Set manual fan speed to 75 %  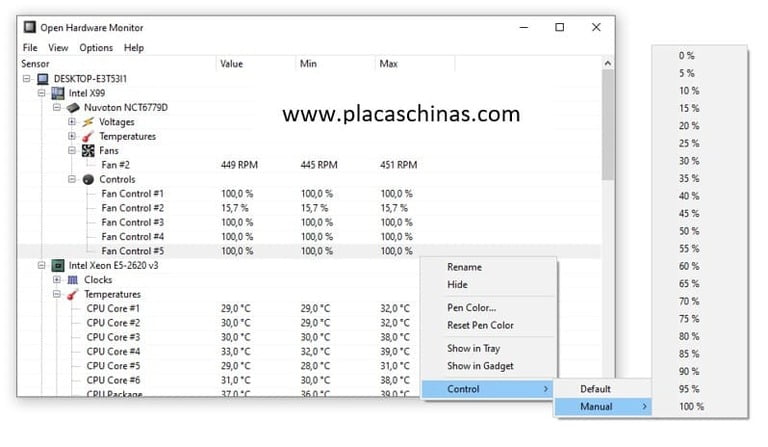coord(699,319)
